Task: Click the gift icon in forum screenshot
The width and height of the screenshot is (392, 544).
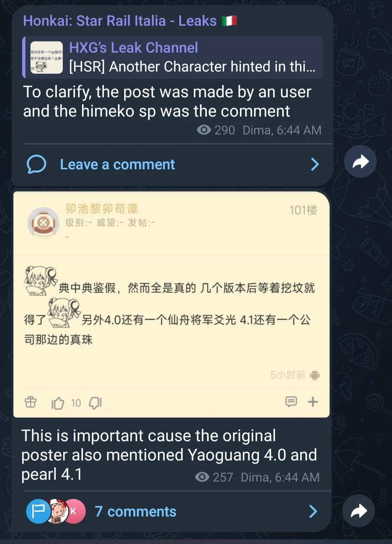Action: (30, 402)
